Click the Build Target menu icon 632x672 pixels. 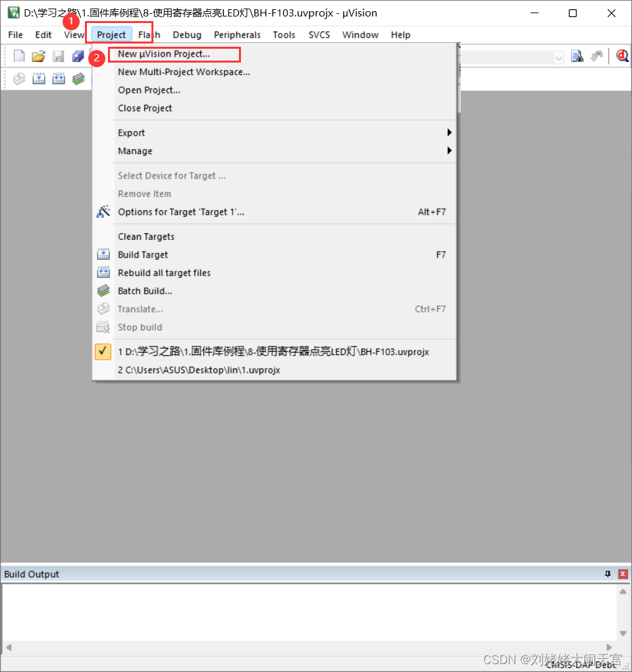coord(103,254)
